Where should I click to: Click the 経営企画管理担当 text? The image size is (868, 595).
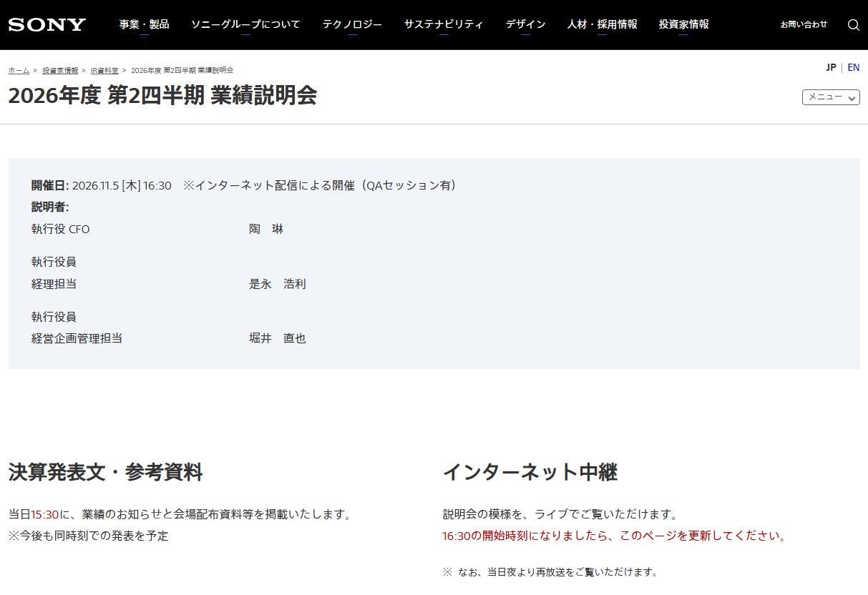pos(77,338)
